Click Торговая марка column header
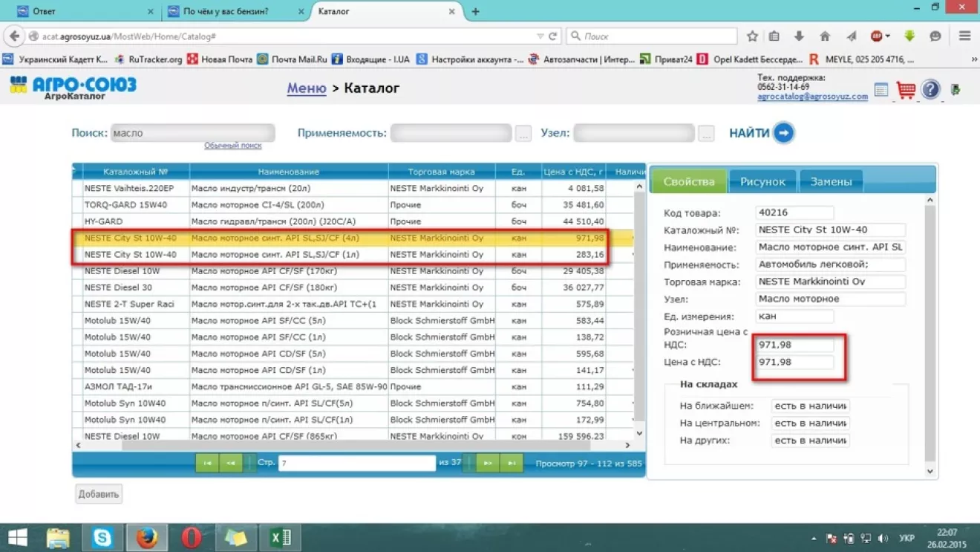The image size is (980, 552). pos(442,172)
